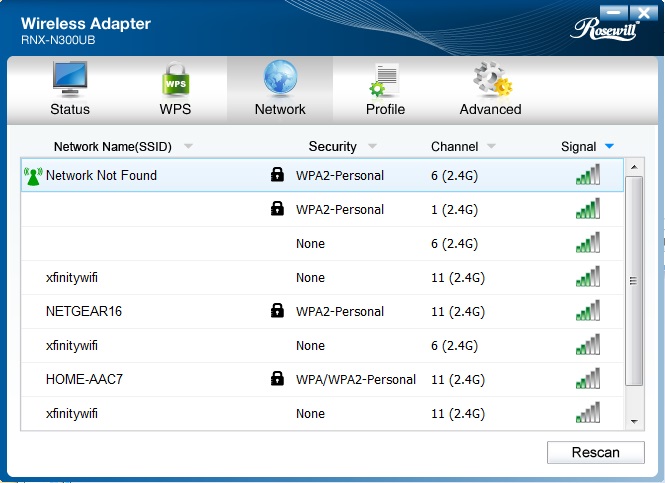
Task: Select the Network tab label
Action: [280, 109]
